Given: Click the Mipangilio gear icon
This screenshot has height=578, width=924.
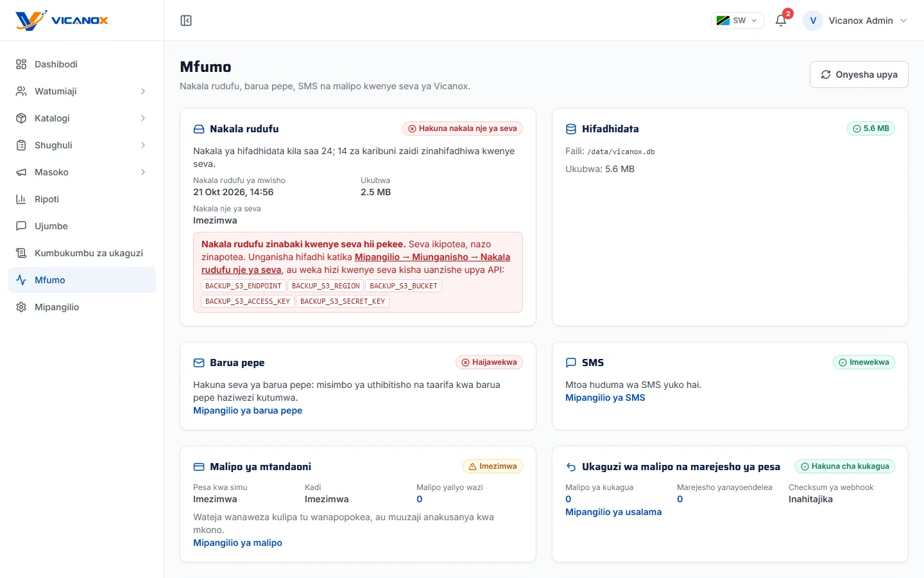Looking at the screenshot, I should (21, 307).
